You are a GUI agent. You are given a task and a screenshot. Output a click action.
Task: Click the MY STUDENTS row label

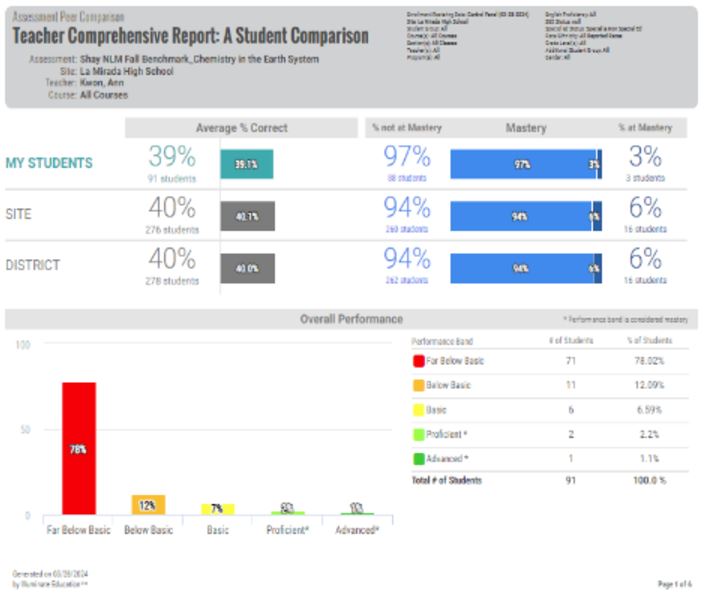pyautogui.click(x=49, y=163)
